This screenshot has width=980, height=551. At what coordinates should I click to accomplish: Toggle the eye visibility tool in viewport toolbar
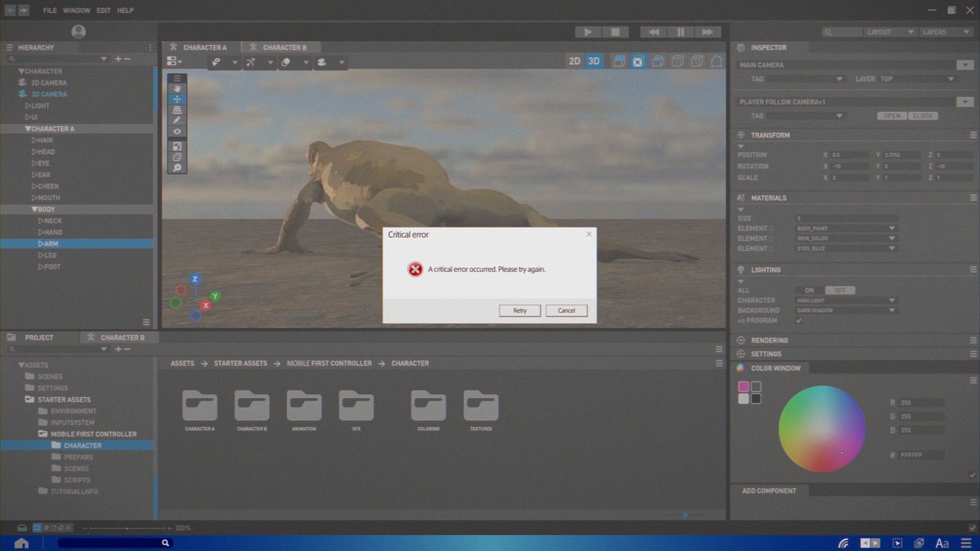tap(177, 132)
